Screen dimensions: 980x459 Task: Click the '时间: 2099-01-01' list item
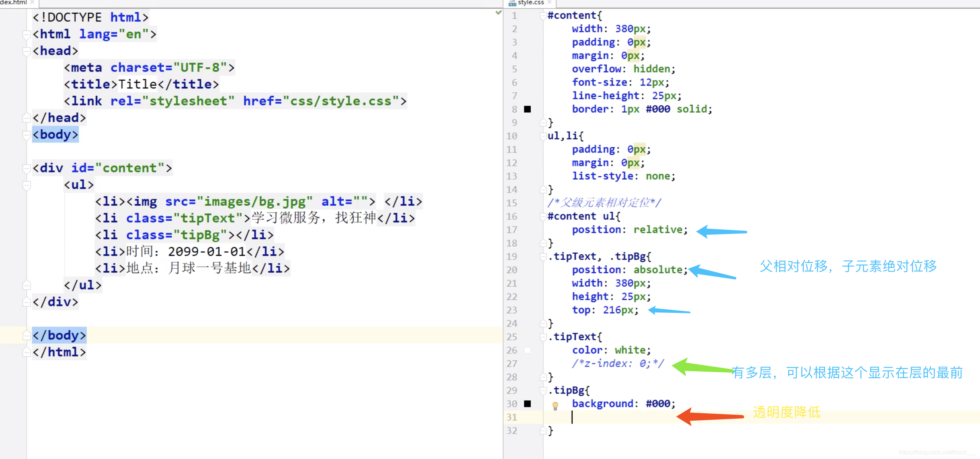click(x=190, y=251)
